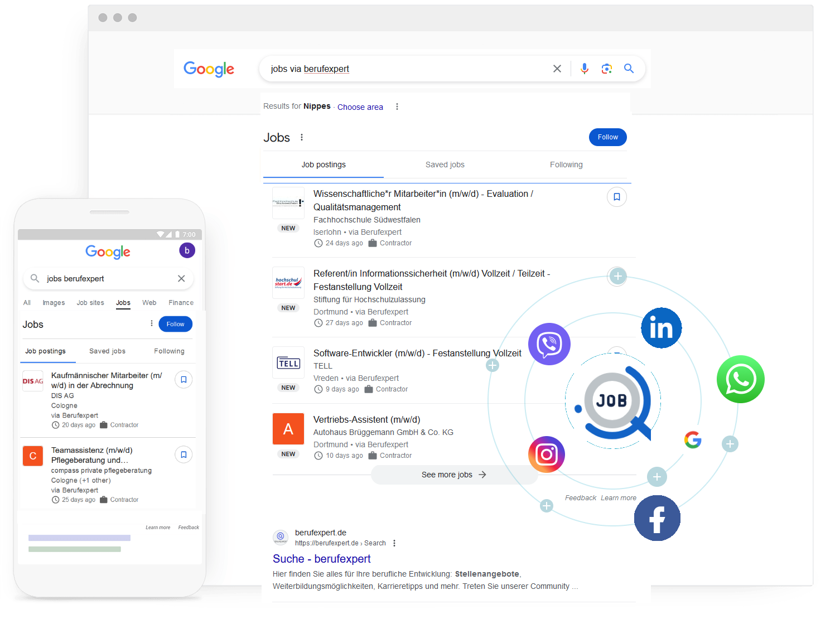Viewport: 840px width, 619px height.
Task: Click the TELL company logo
Action: point(288,362)
